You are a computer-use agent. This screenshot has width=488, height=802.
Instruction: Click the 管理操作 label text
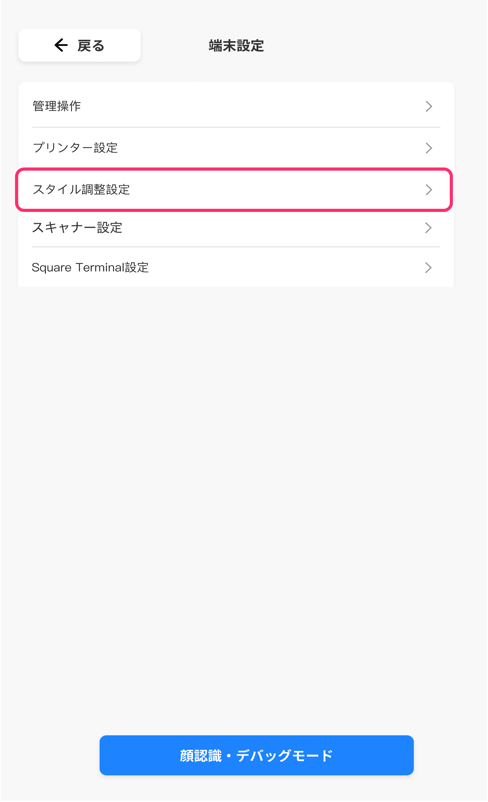(x=57, y=106)
